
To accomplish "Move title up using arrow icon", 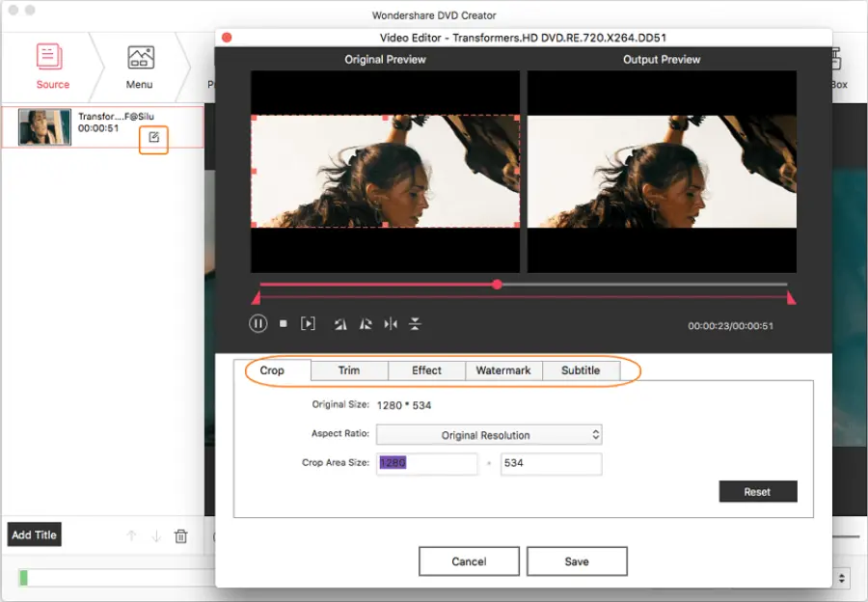I will click(x=132, y=535).
